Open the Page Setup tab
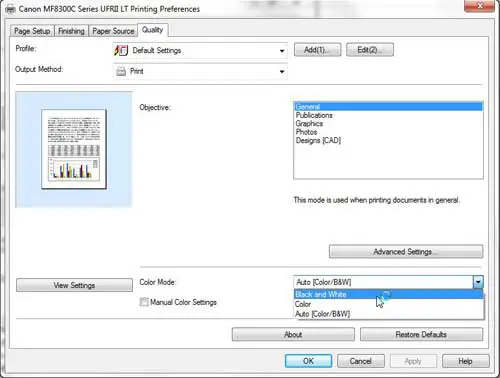This screenshot has height=378, width=500. coord(32,31)
